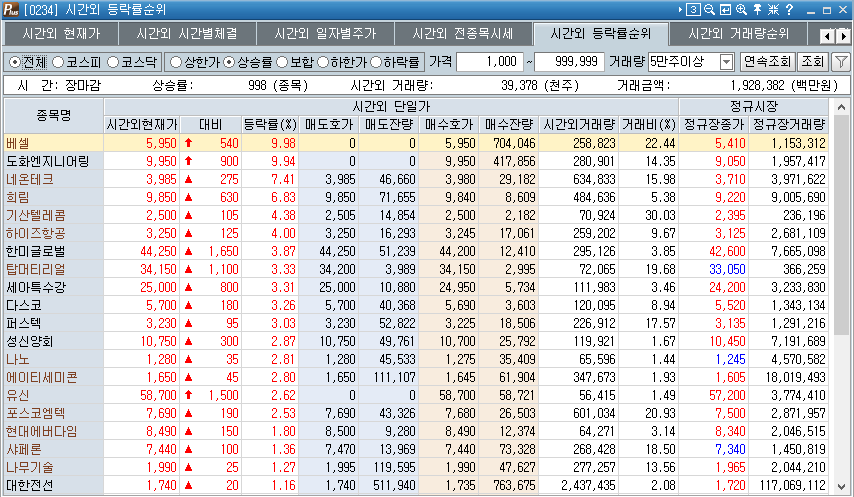
Task: Select the 탑머티리얼 stock name
Action: coord(35,269)
